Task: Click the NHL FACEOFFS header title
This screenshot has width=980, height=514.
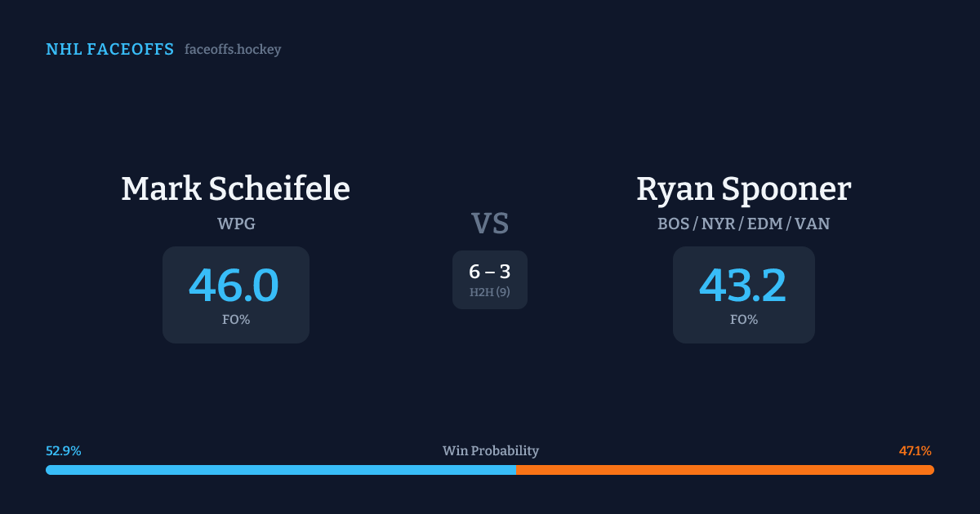Action: pos(109,50)
